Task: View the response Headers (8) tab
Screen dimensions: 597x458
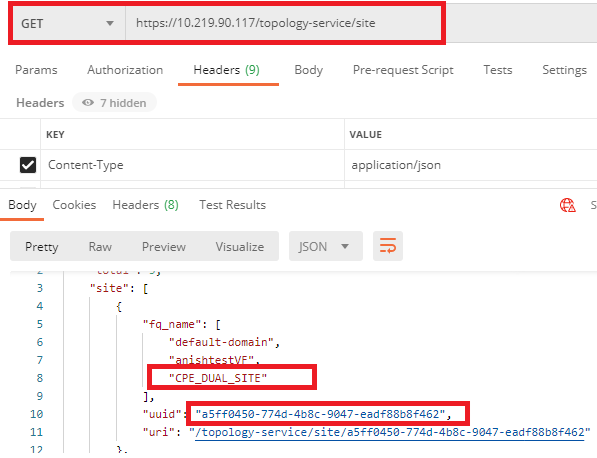Action: coord(145,205)
